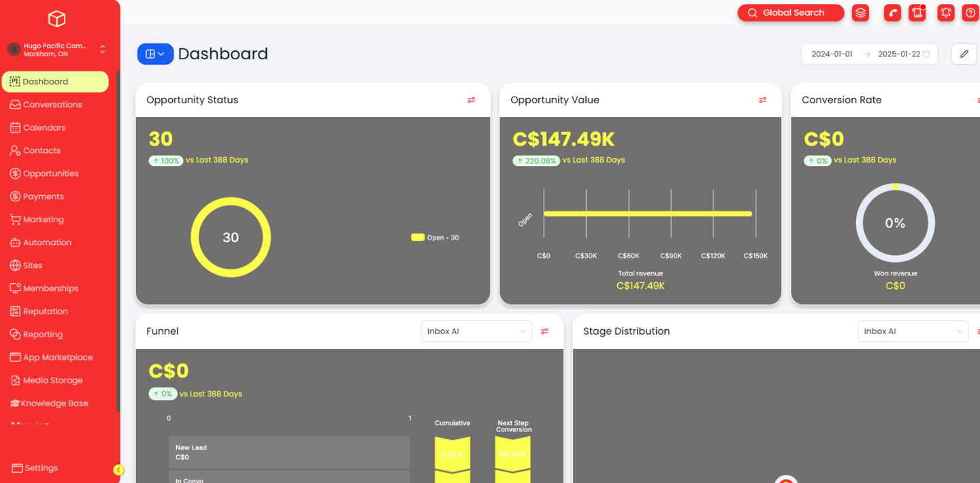
Task: Open Stage Distribution Inbox AI dropdown
Action: (913, 331)
